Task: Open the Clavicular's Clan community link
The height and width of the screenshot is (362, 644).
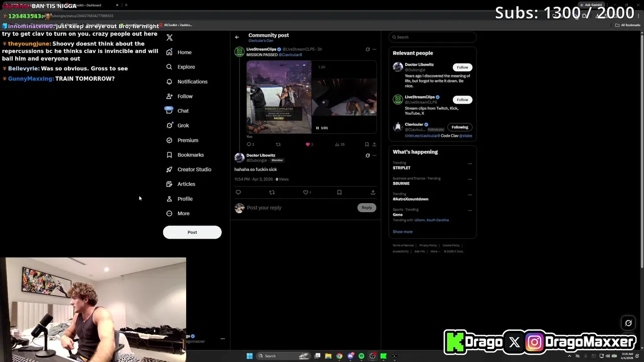Action: point(261,41)
